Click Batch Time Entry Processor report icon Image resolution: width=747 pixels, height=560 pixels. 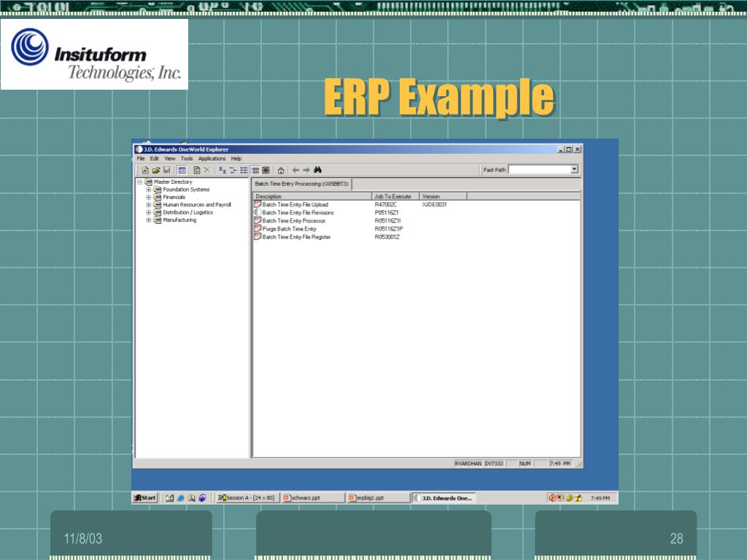pyautogui.click(x=258, y=220)
